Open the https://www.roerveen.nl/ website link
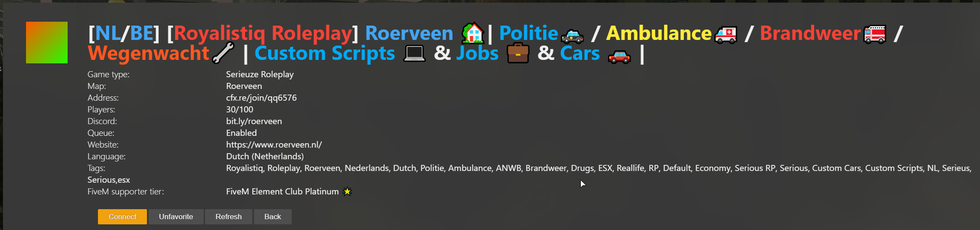The height and width of the screenshot is (230, 980). [274, 145]
